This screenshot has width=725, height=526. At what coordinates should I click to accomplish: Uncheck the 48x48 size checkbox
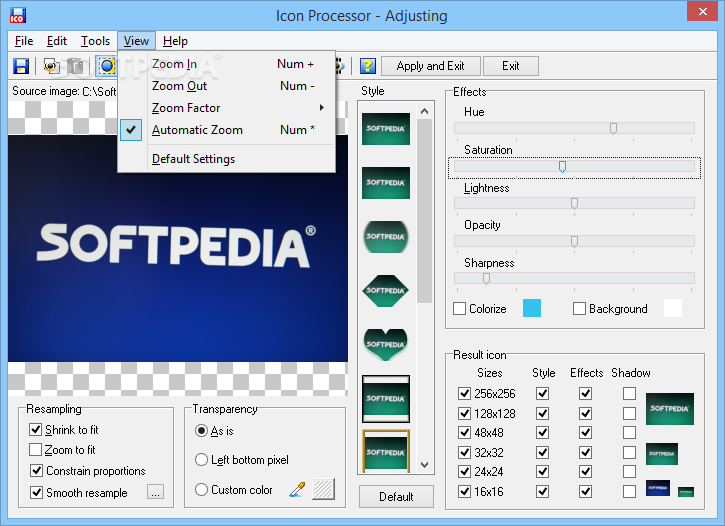coord(464,433)
